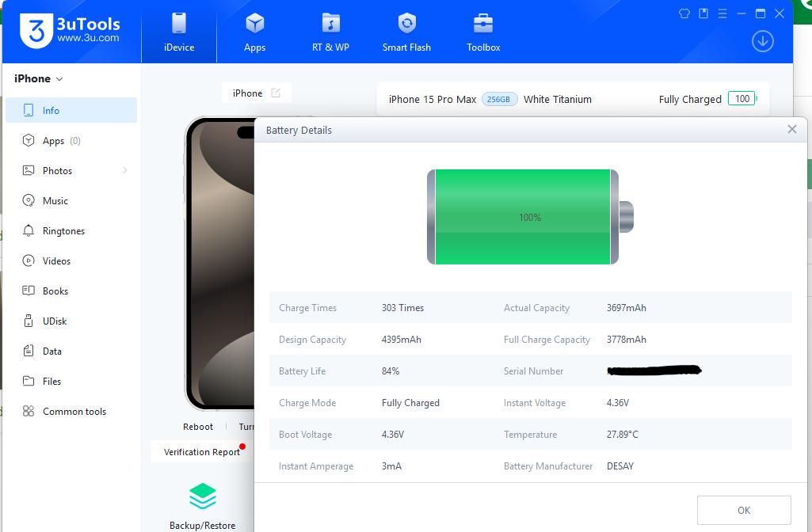Close the Battery Details dialog
This screenshot has height=532, width=812.
pyautogui.click(x=792, y=129)
